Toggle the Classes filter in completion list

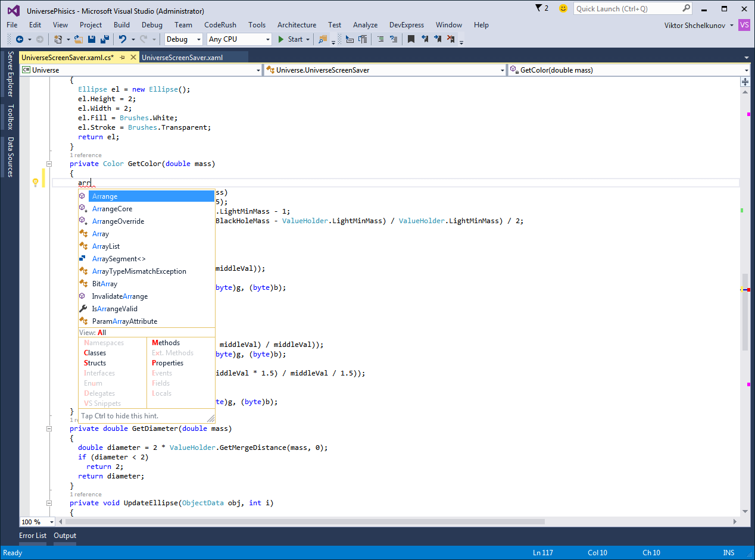tap(95, 353)
